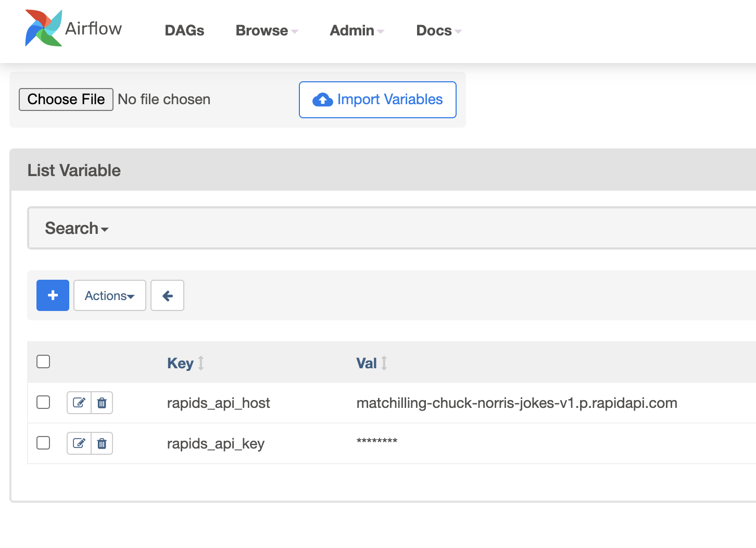This screenshot has height=548, width=756.
Task: Open the Docs menu
Action: point(438,31)
